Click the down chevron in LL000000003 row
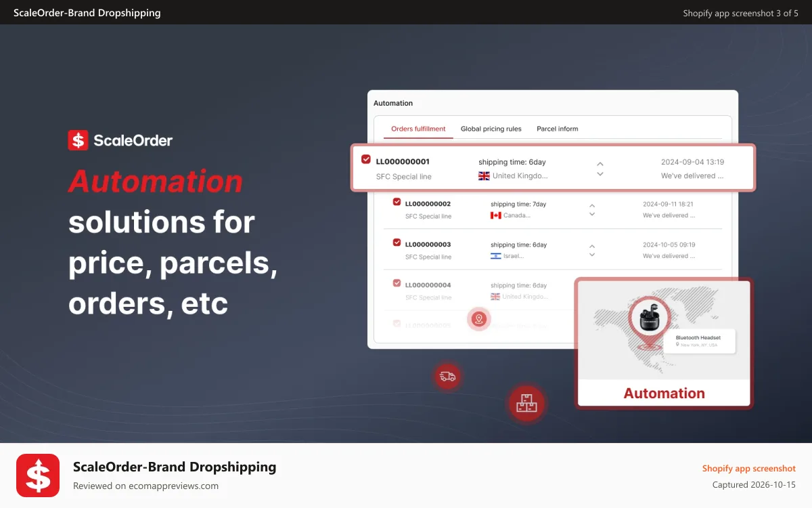Image resolution: width=812 pixels, height=508 pixels. point(592,255)
